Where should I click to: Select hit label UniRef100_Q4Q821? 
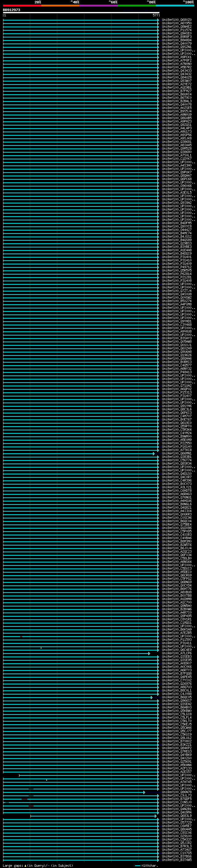pos(177,508)
